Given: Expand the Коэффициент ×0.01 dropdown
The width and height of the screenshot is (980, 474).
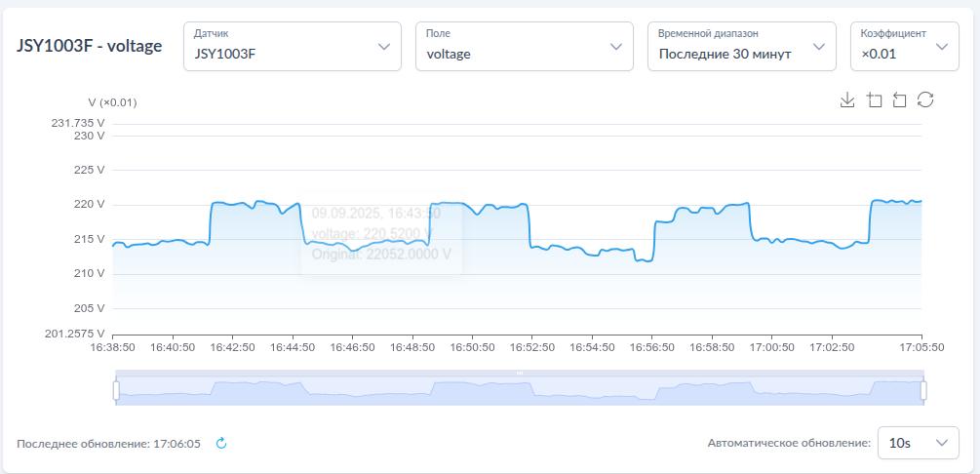Looking at the screenshot, I should pos(903,47).
